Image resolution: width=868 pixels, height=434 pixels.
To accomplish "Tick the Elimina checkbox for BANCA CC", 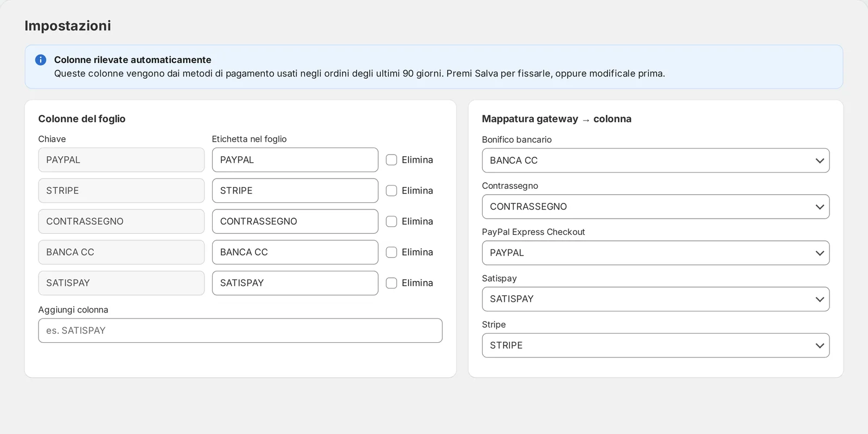I will coord(391,252).
